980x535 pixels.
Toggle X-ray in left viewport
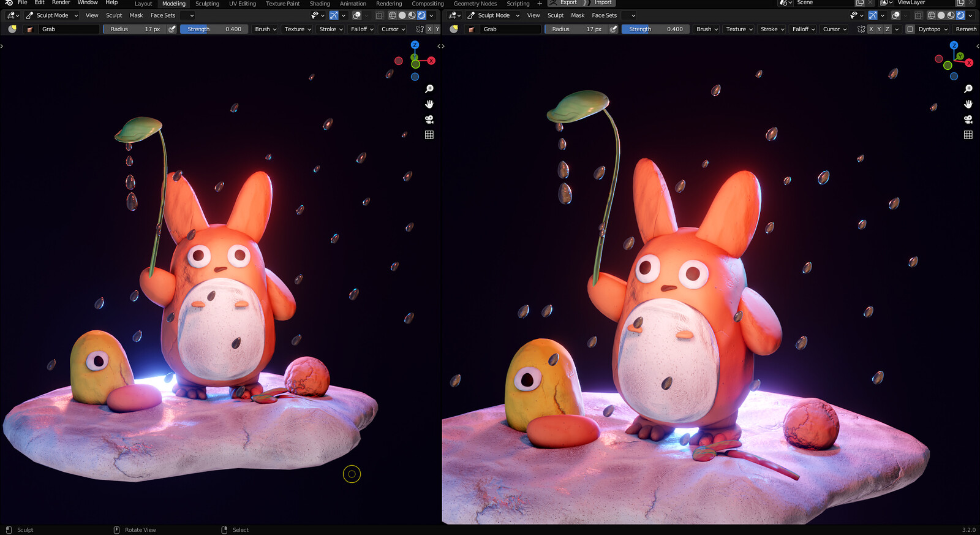pyautogui.click(x=380, y=15)
